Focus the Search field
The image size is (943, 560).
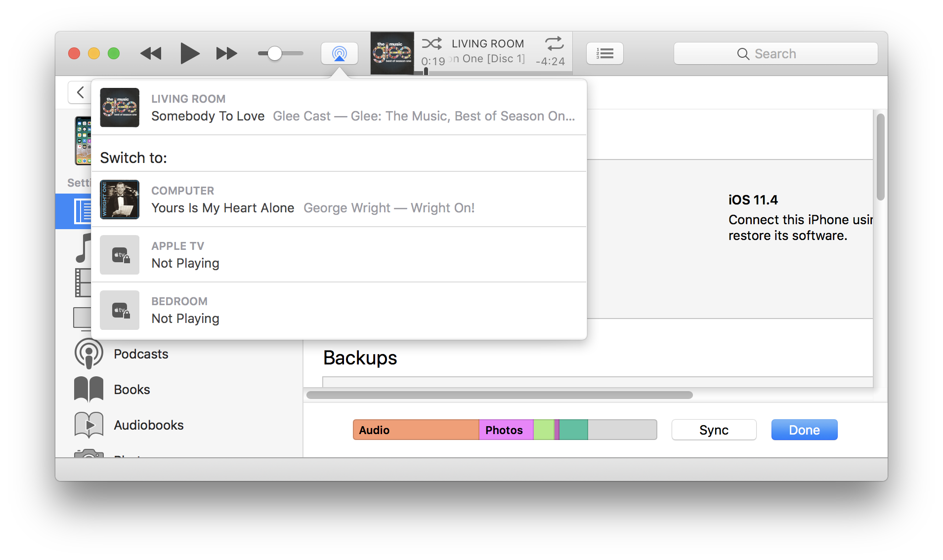[x=775, y=53]
